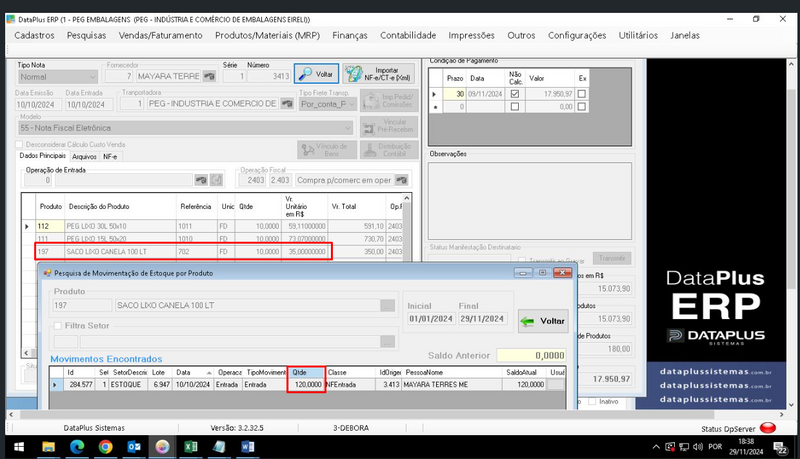Click the Distribuição Contábil button

pyautogui.click(x=389, y=150)
